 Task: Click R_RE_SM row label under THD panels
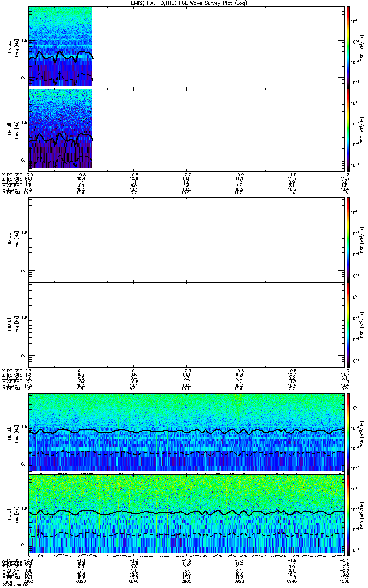pos(11,389)
